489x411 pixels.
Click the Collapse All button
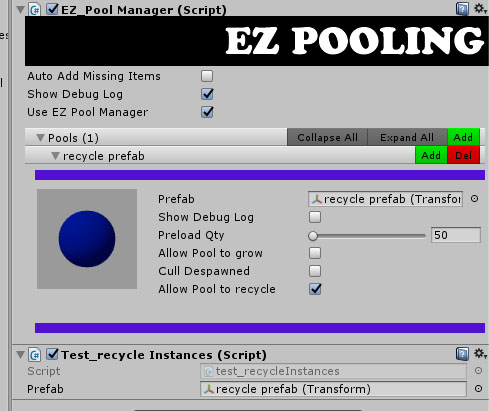(x=327, y=137)
